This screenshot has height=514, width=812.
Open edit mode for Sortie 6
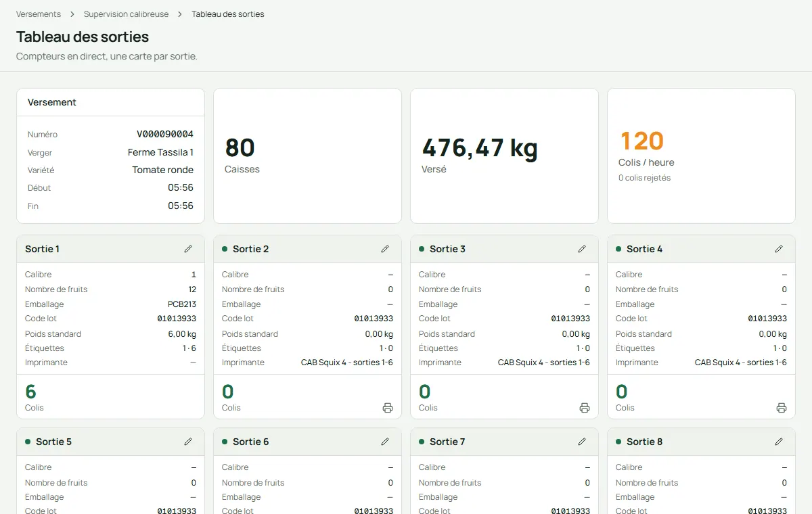pyautogui.click(x=385, y=442)
